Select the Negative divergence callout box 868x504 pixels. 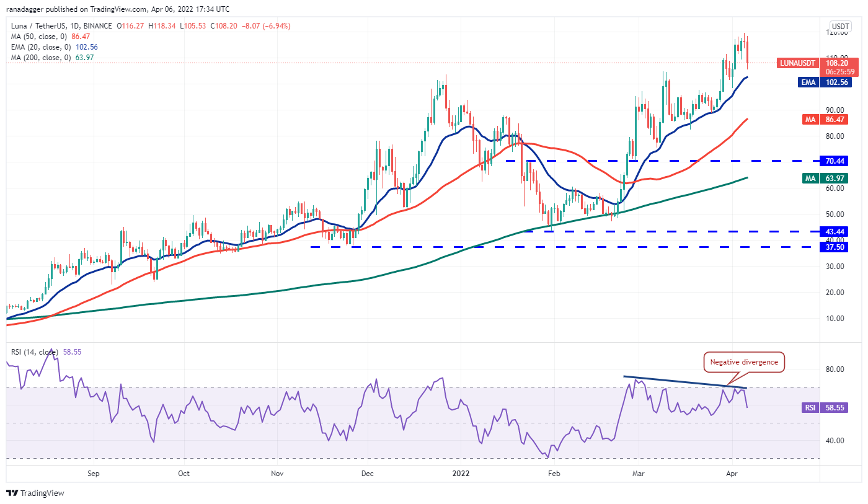744,362
